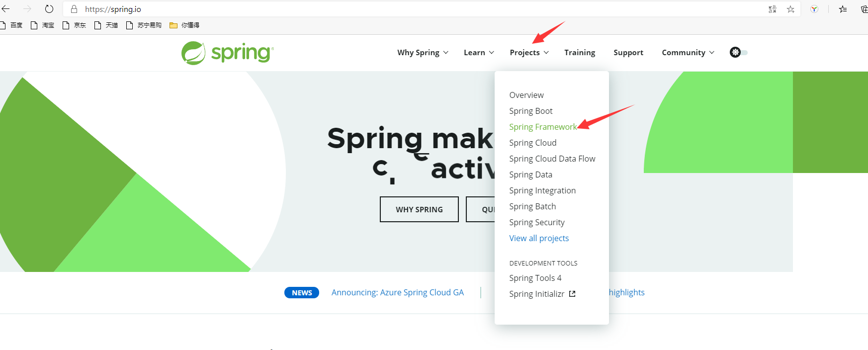Select Spring Boot from the menu
868x350 pixels.
[531, 111]
